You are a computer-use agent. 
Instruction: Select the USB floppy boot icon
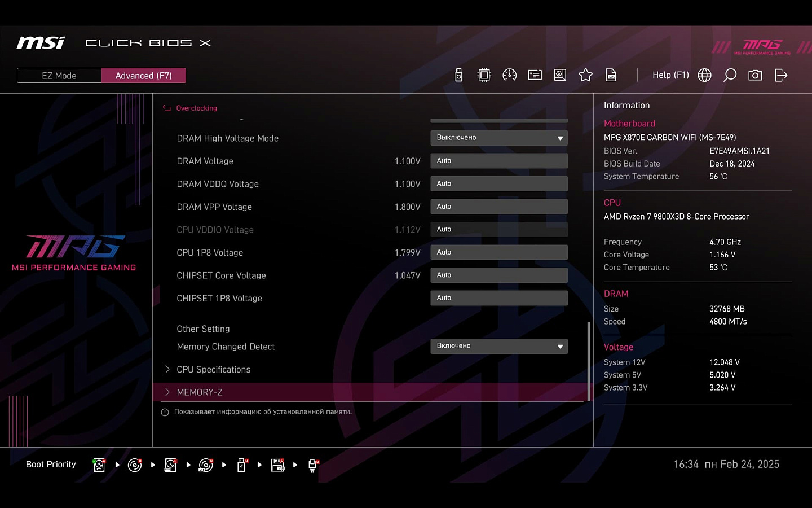(x=277, y=465)
